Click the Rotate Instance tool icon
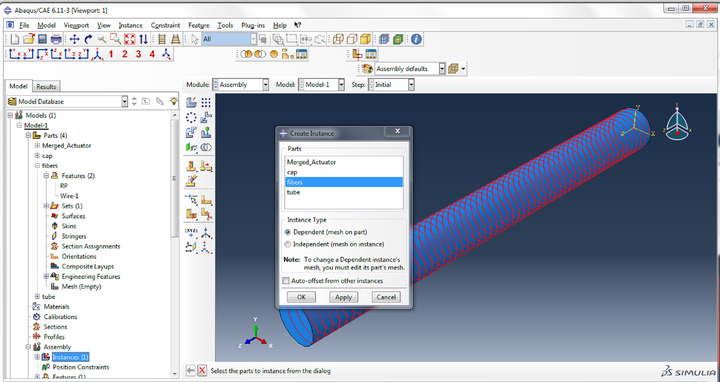Image resolution: width=720 pixels, height=382 pixels. tap(191, 133)
